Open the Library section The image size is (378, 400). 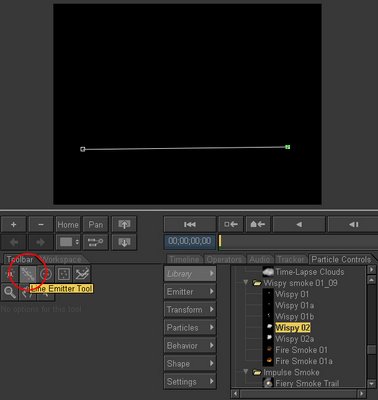190,274
